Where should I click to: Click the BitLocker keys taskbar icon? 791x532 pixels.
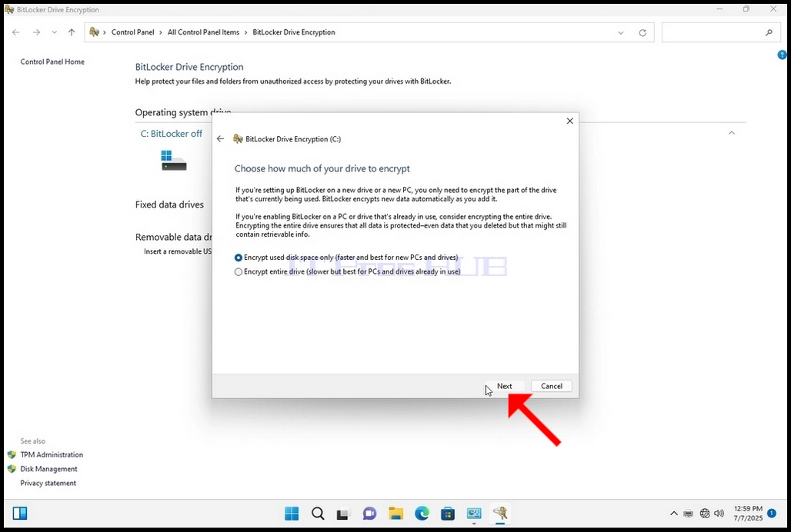500,514
